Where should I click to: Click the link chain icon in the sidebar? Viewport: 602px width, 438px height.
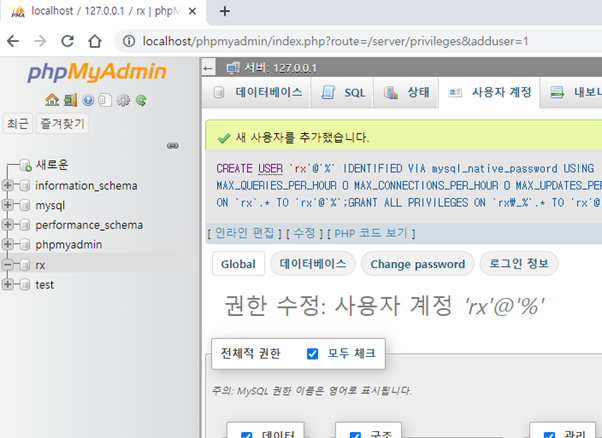tap(173, 146)
